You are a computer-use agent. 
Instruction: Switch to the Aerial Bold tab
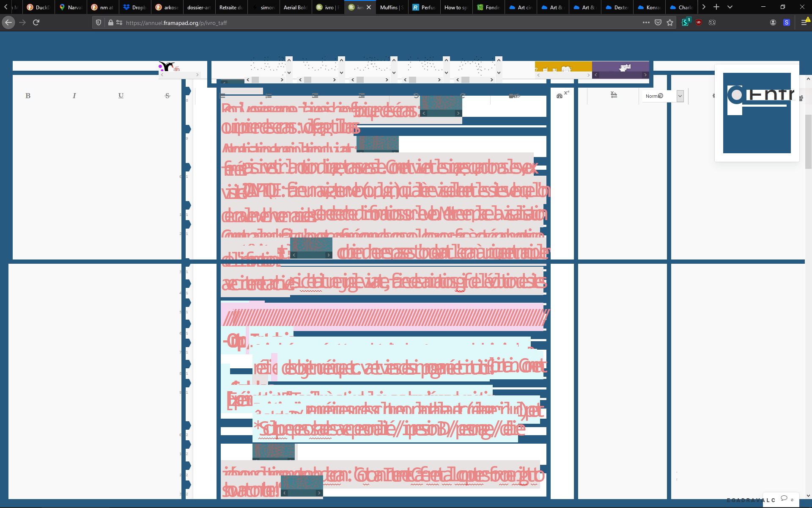[295, 7]
